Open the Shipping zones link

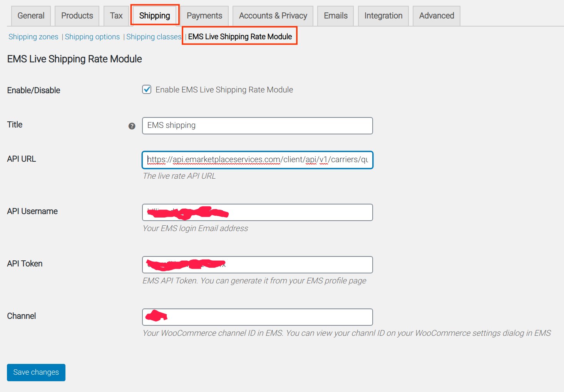coord(33,37)
